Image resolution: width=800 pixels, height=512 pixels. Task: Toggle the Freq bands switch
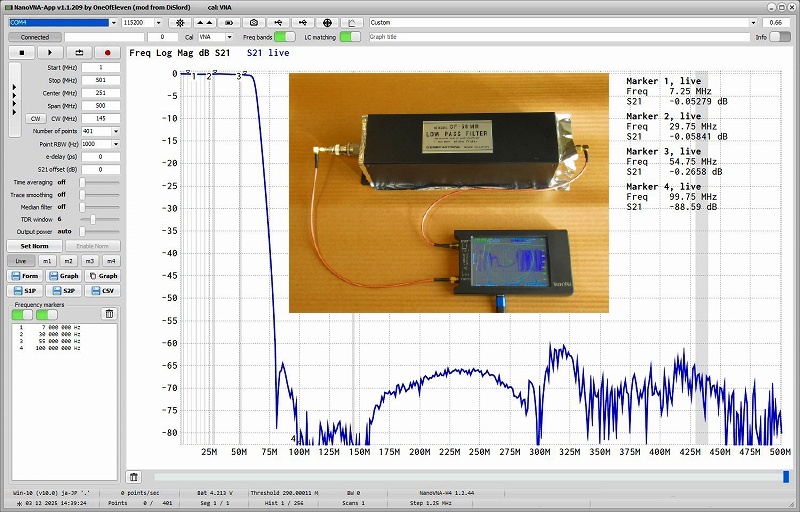click(285, 37)
